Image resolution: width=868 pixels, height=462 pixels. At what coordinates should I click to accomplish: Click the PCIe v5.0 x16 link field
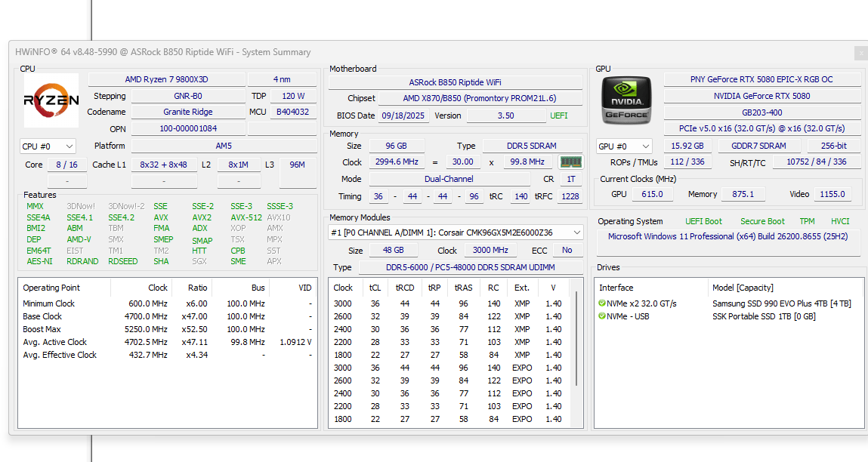(x=761, y=128)
